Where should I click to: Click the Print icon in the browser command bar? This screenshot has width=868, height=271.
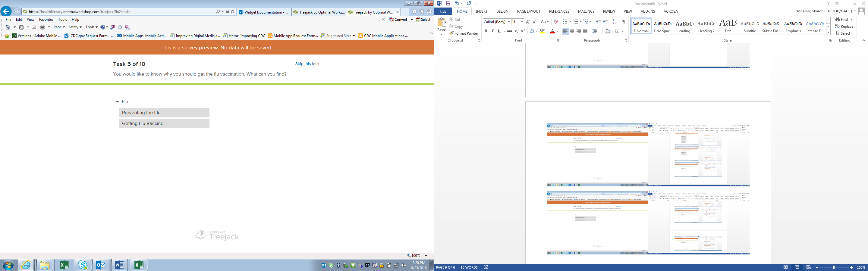42,27
